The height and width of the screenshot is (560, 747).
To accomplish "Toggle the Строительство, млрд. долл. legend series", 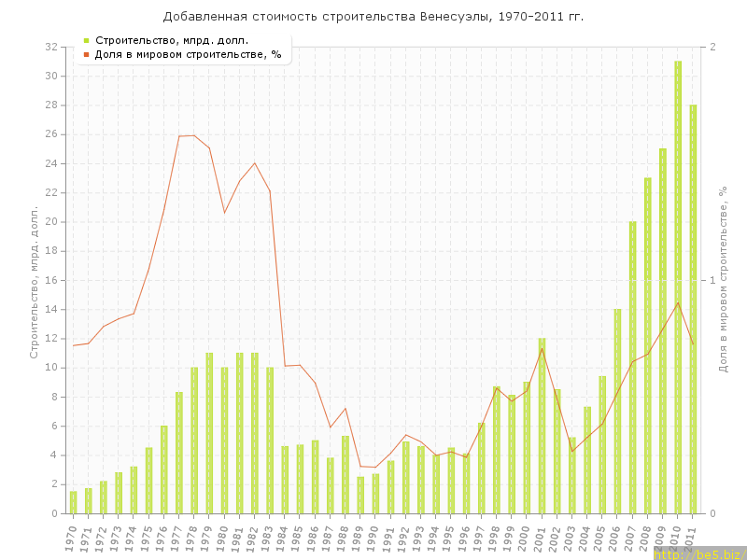I will tap(171, 40).
